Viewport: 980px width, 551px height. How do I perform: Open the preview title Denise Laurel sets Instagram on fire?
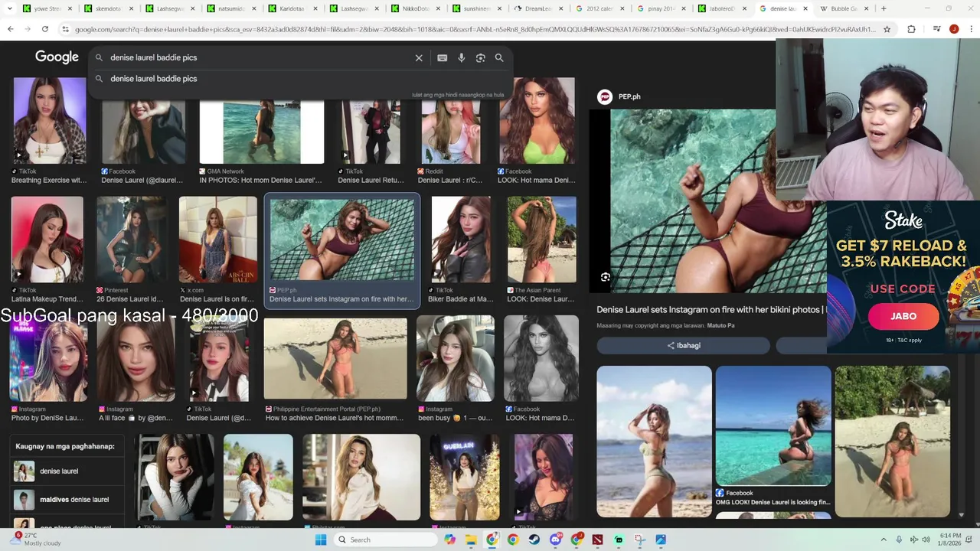point(710,310)
